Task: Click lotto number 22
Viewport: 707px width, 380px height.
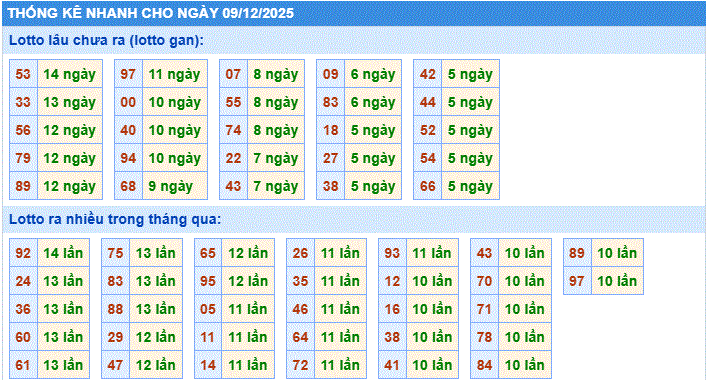Action: click(x=234, y=158)
